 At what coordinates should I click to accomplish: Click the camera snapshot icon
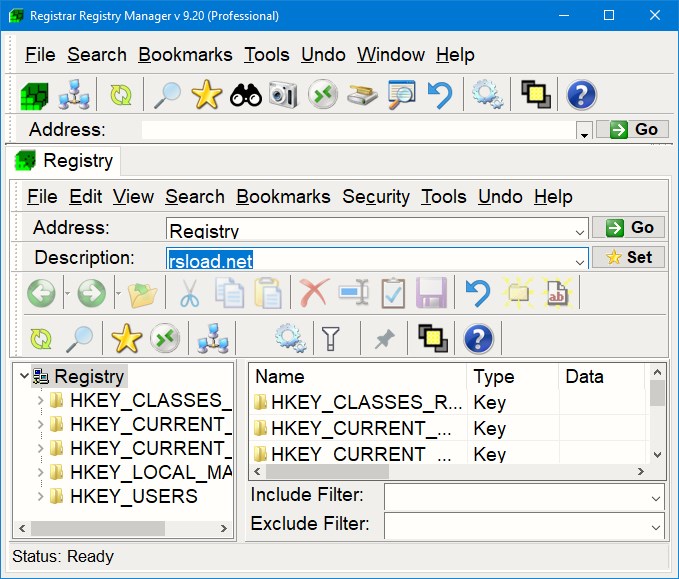pyautogui.click(x=283, y=95)
